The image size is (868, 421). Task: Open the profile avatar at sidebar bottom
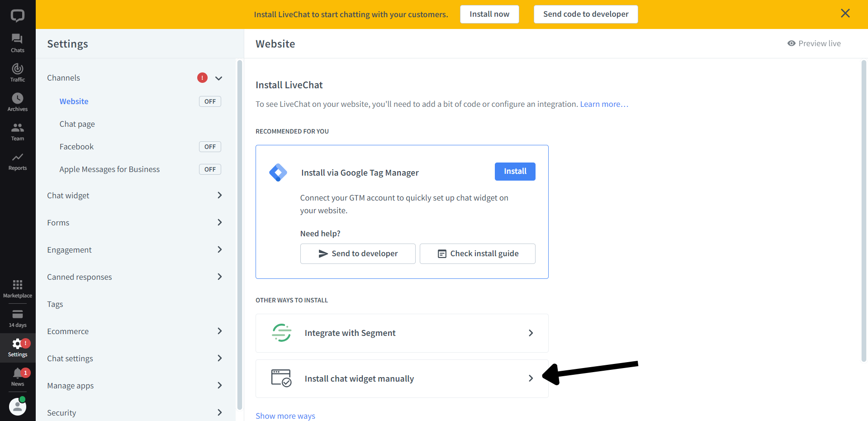tap(18, 407)
